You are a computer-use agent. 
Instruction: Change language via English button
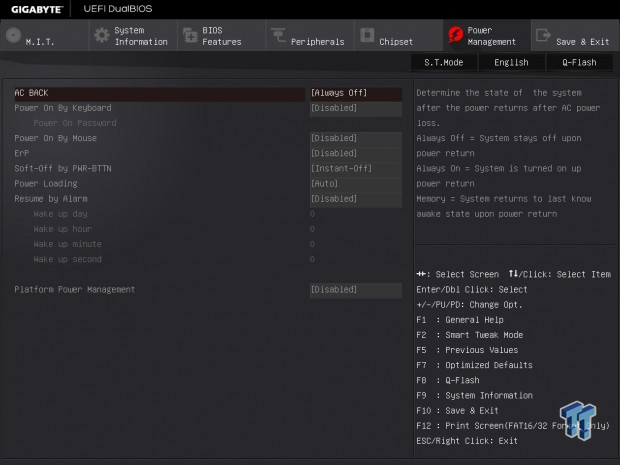pyautogui.click(x=511, y=62)
